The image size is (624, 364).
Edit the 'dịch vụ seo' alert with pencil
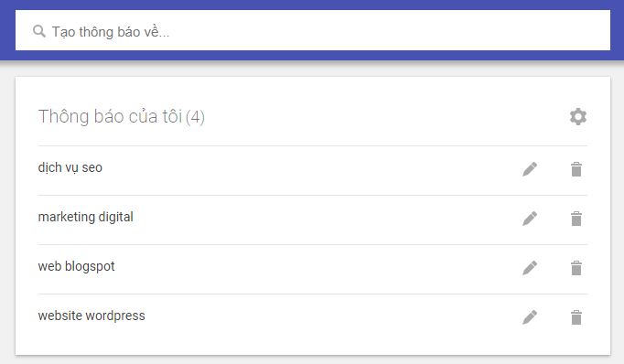(x=530, y=169)
